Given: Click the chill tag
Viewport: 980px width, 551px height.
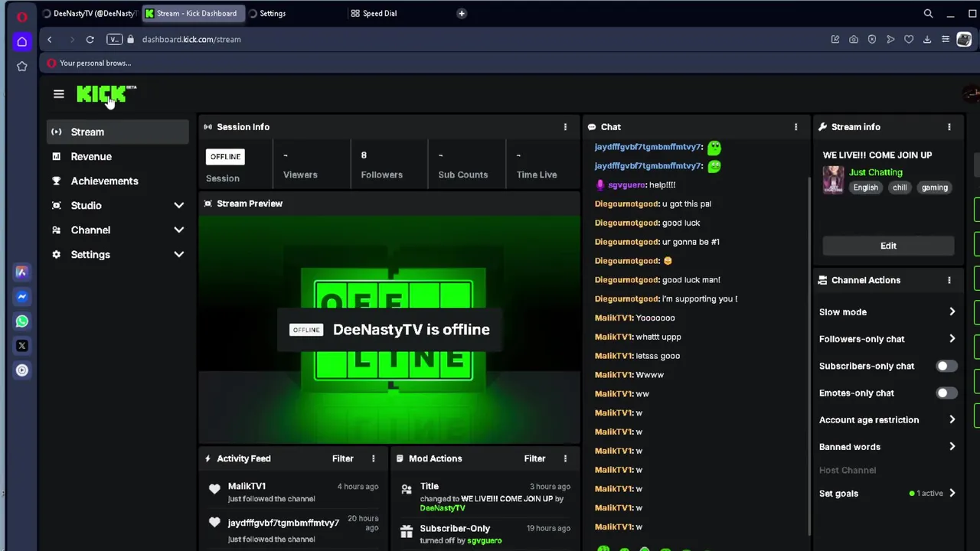Looking at the screenshot, I should pos(900,187).
